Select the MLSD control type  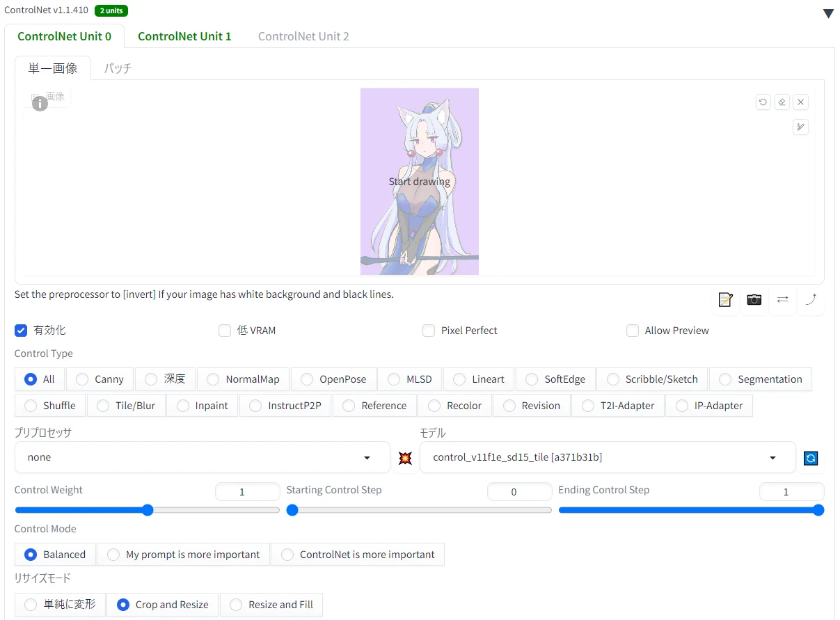(410, 379)
